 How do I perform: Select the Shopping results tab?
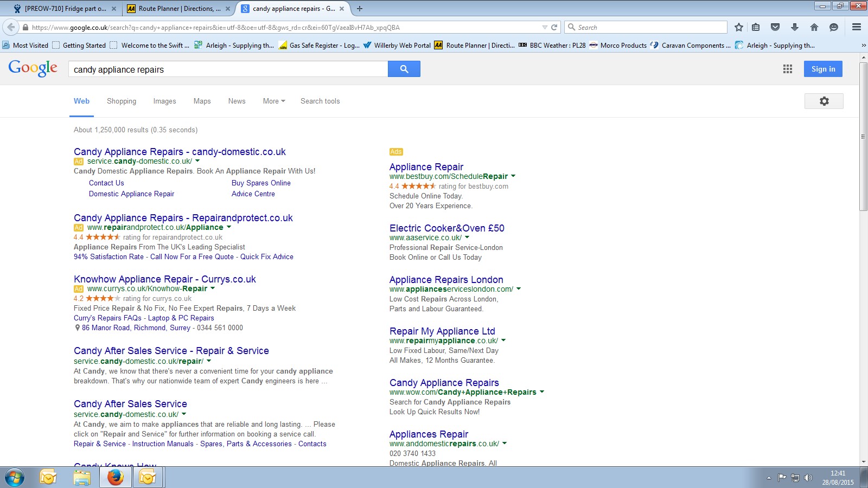coord(122,101)
